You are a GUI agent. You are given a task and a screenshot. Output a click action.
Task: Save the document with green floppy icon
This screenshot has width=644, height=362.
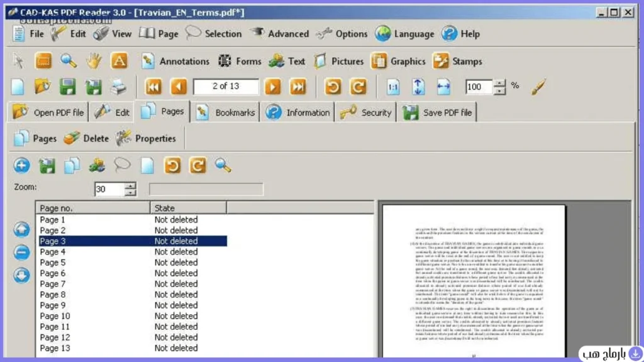68,87
